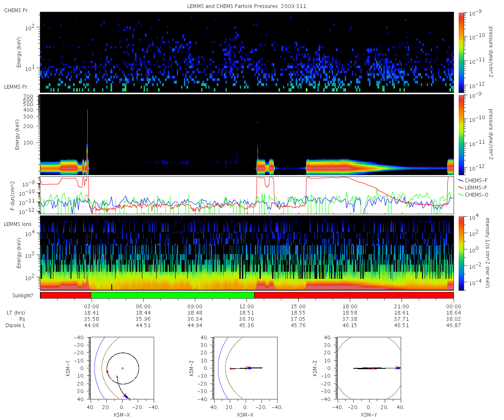
Task: Click the LEMMS pressure colorbar
Action: coord(461,134)
